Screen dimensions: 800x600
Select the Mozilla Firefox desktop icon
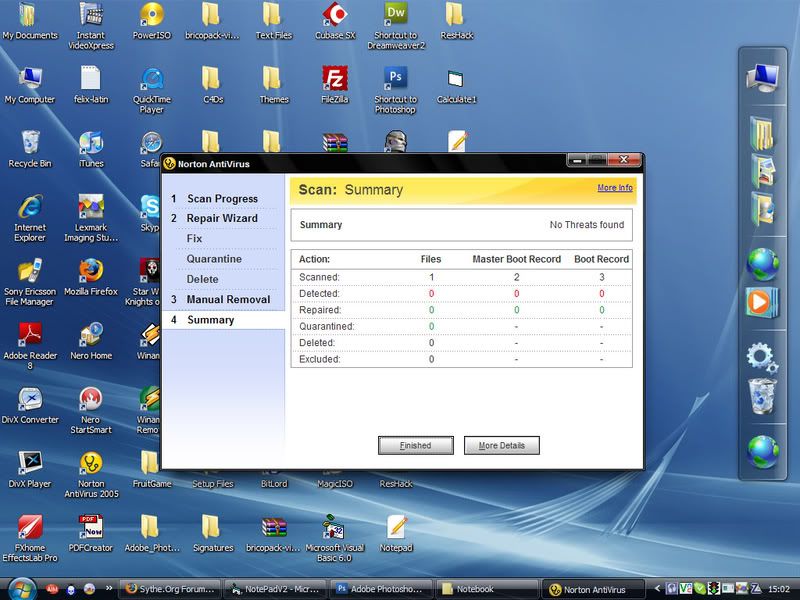pos(91,277)
